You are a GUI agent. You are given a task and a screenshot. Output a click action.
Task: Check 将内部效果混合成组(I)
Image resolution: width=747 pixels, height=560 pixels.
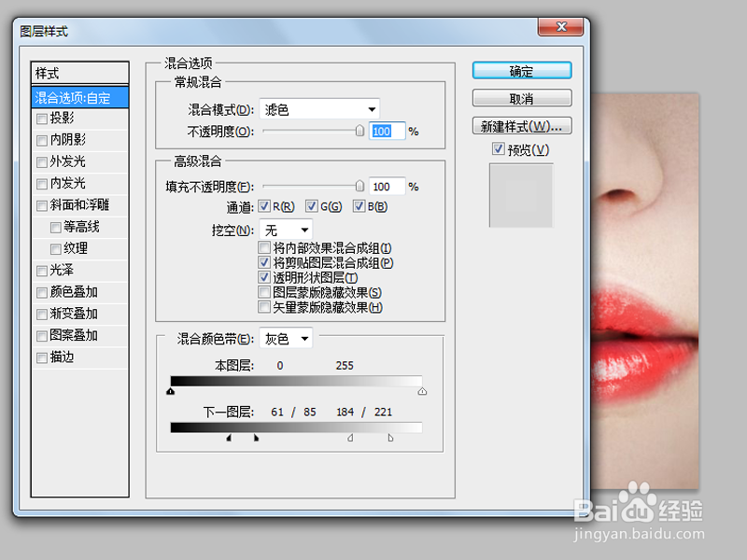pyautogui.click(x=264, y=247)
